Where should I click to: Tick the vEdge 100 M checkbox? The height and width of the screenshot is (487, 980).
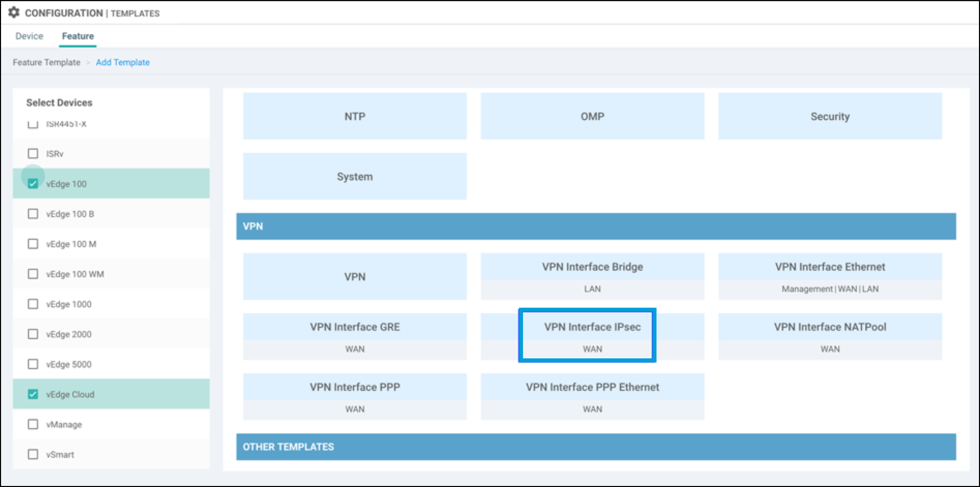(x=33, y=243)
